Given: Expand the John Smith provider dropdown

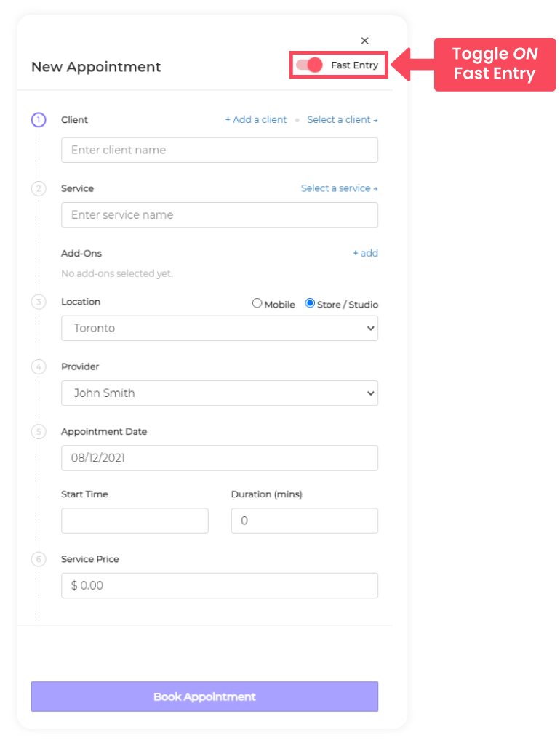Looking at the screenshot, I should [219, 393].
